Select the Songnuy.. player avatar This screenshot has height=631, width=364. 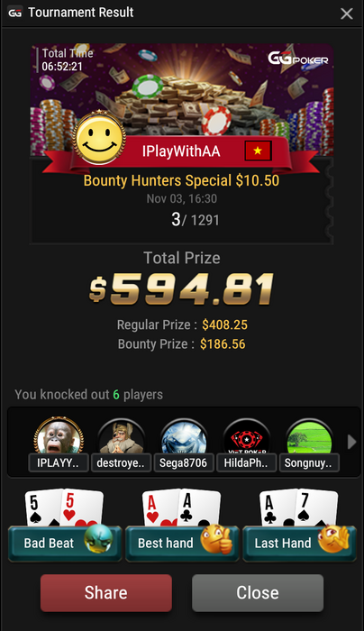(x=309, y=438)
